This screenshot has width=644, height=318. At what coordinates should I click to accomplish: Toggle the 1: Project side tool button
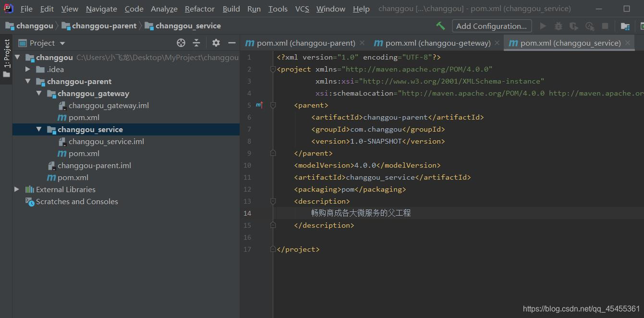[6, 59]
